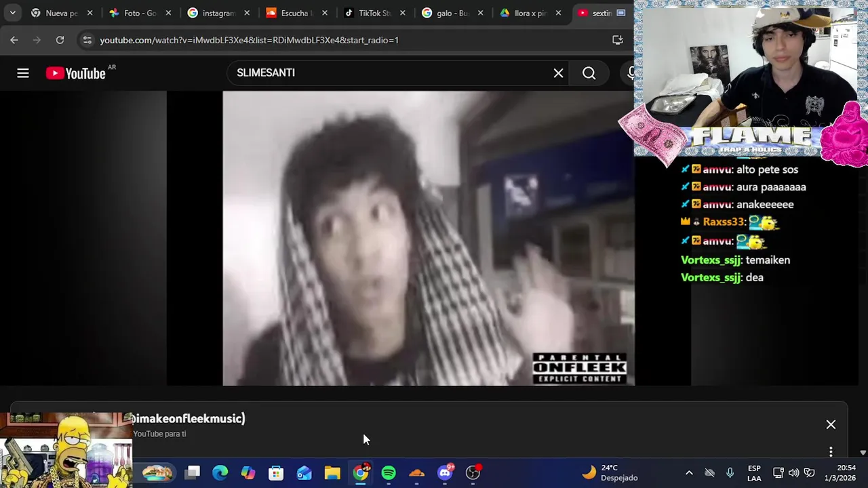This screenshot has height=488, width=868.
Task: Open Copilot from the taskbar
Action: [248, 472]
